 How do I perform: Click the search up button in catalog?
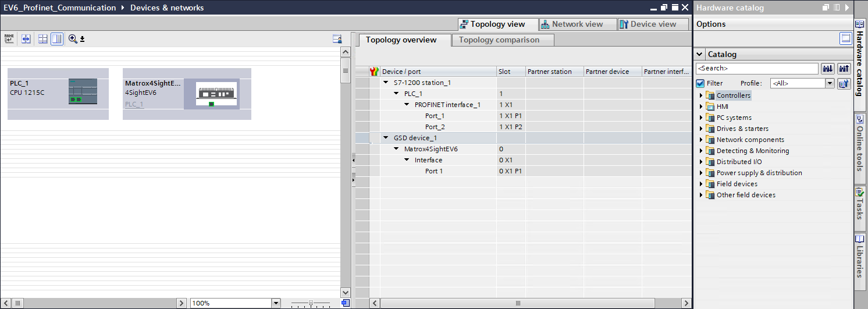click(844, 69)
